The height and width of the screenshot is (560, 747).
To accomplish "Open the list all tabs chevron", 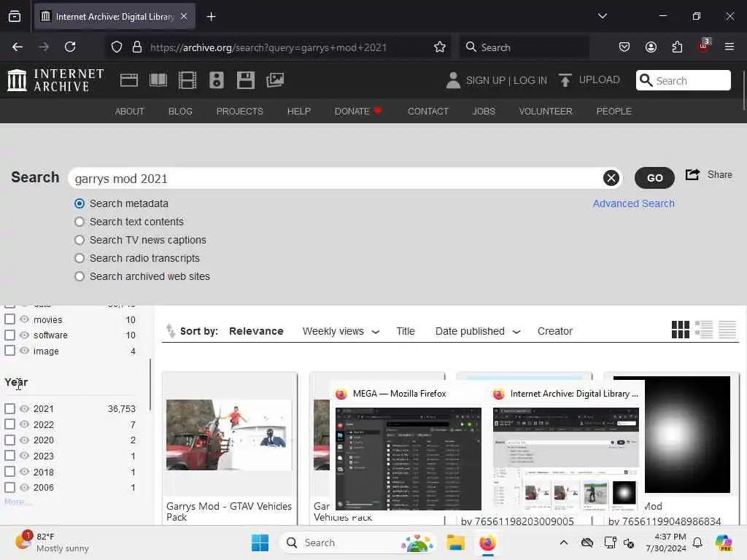I will point(602,16).
